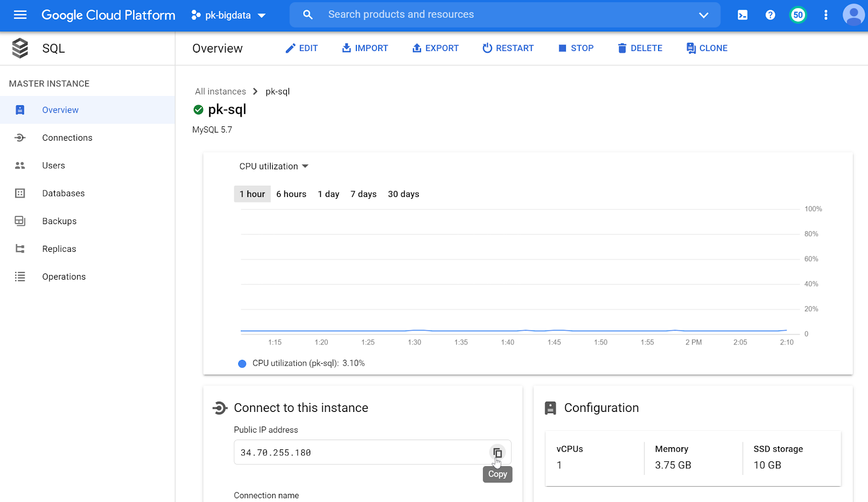868x502 pixels.
Task: Open the pk-bigdata project selector
Action: coord(228,15)
